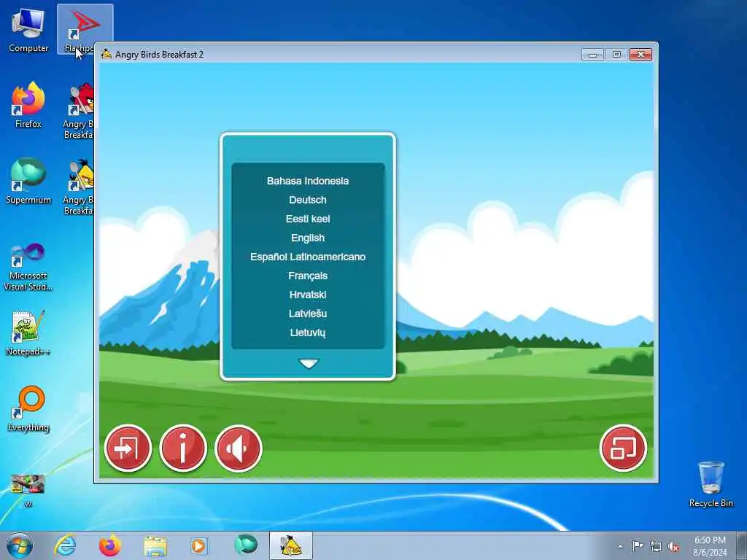747x560 pixels.
Task: Close the Angry Birds Breakfast 2 window
Action: 640,54
